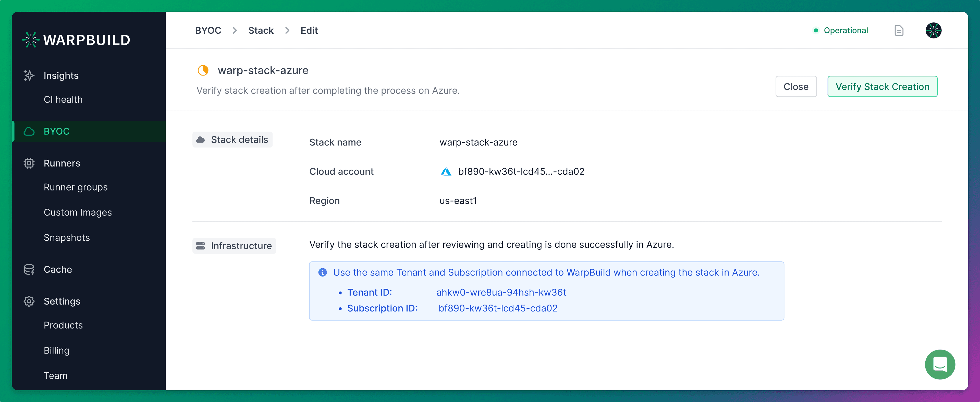Viewport: 980px width, 402px height.
Task: Toggle the Infrastructure section chip
Action: pyautogui.click(x=234, y=246)
